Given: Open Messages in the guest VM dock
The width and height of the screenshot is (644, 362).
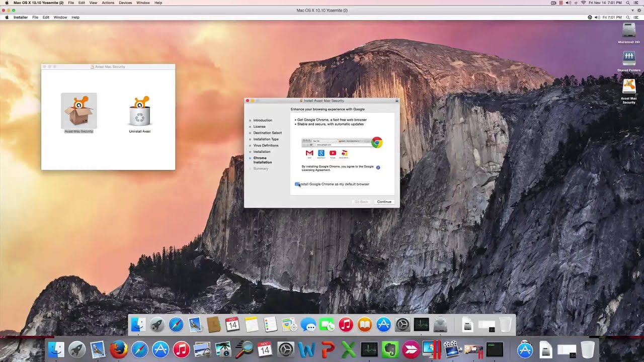Looking at the screenshot, I should (308, 325).
